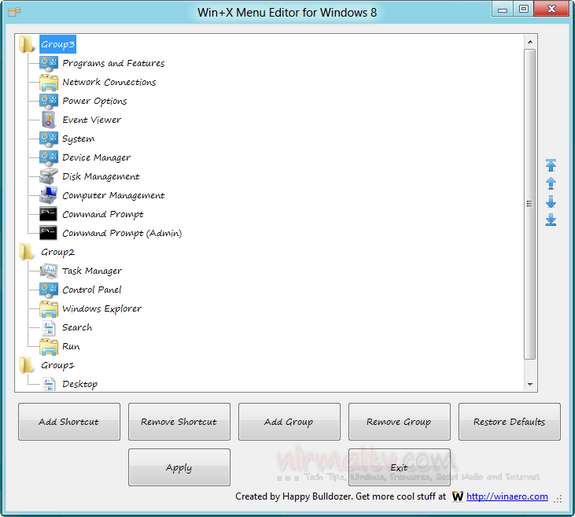This screenshot has height=517, width=575.
Task: Click the Add Shortcut button
Action: [x=69, y=422]
